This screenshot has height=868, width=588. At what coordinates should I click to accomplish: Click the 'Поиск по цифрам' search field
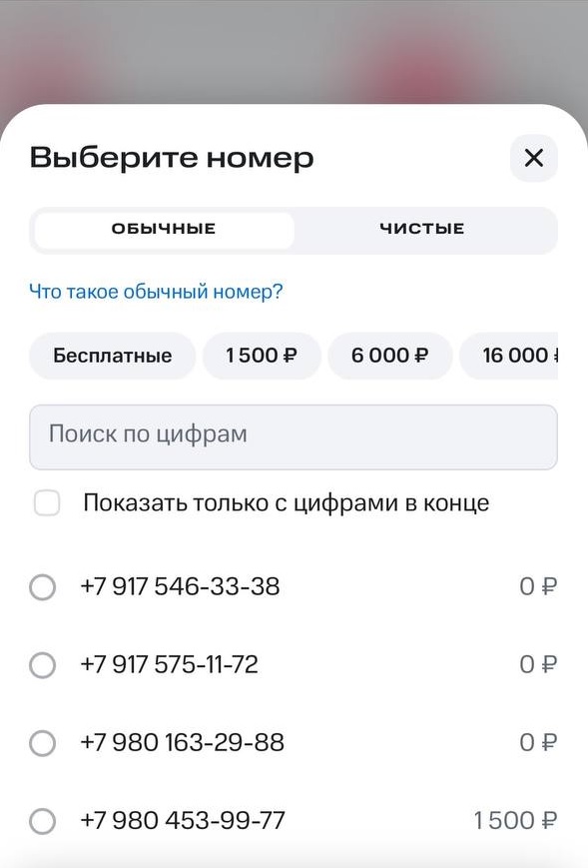(294, 435)
